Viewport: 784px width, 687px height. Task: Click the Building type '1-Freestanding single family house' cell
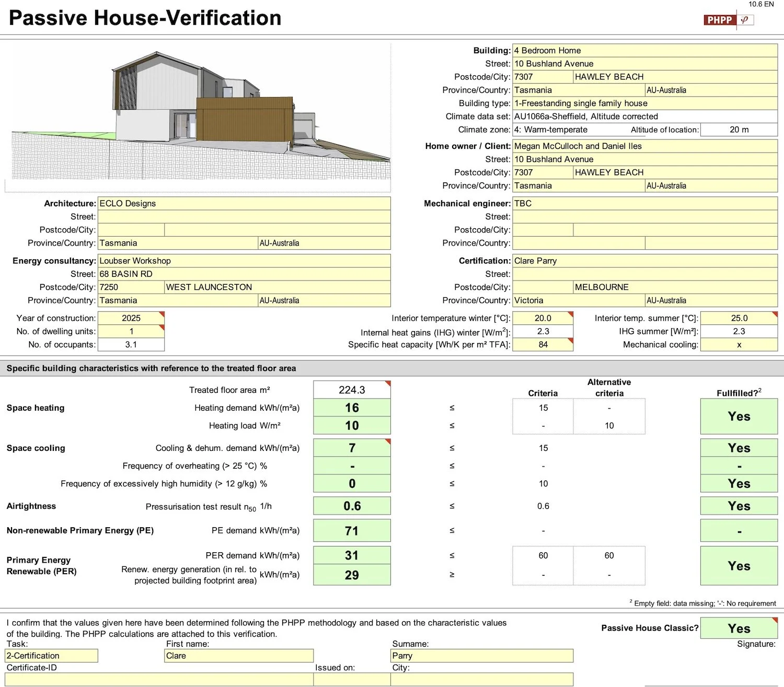(x=645, y=103)
